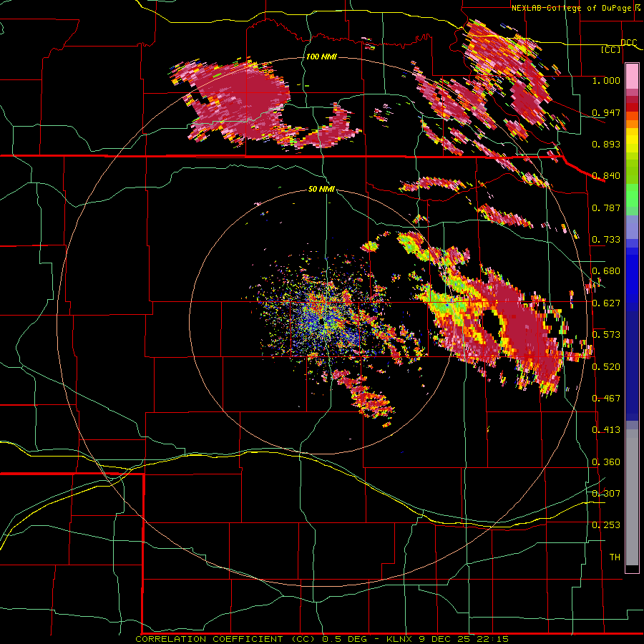Select the 0.733 scale value
This screenshot has width=644, height=644.
click(x=606, y=240)
